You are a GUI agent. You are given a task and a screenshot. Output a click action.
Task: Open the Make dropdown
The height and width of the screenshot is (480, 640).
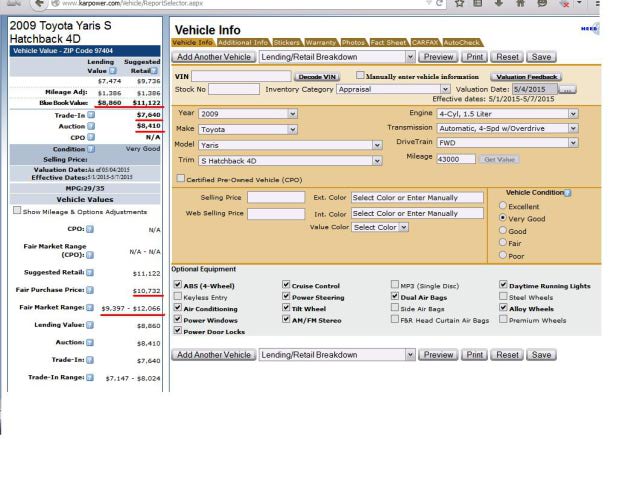(248, 129)
